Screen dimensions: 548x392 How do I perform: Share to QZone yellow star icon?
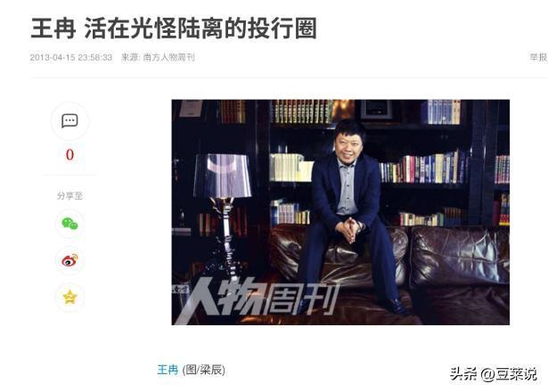tap(70, 297)
